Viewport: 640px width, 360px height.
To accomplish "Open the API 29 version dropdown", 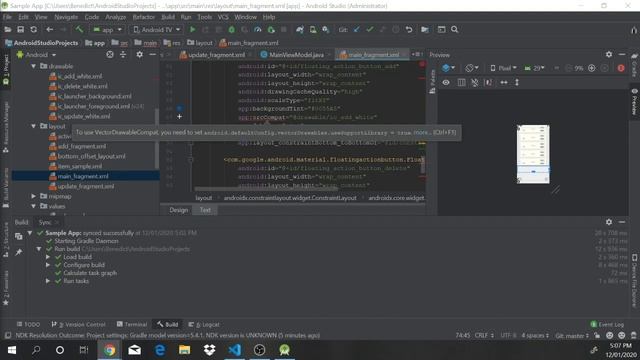I will click(534, 68).
